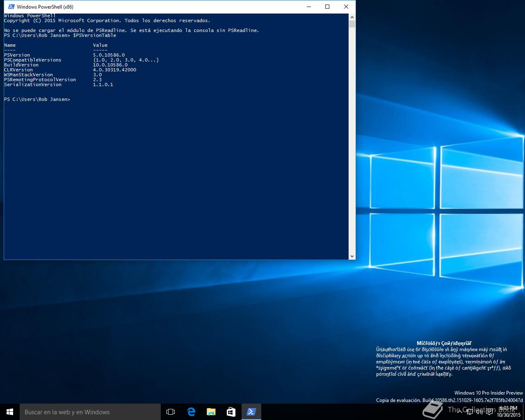Click the Copyright (C) 2015 Microsoft line
The width and height of the screenshot is (525, 420).
pyautogui.click(x=107, y=21)
